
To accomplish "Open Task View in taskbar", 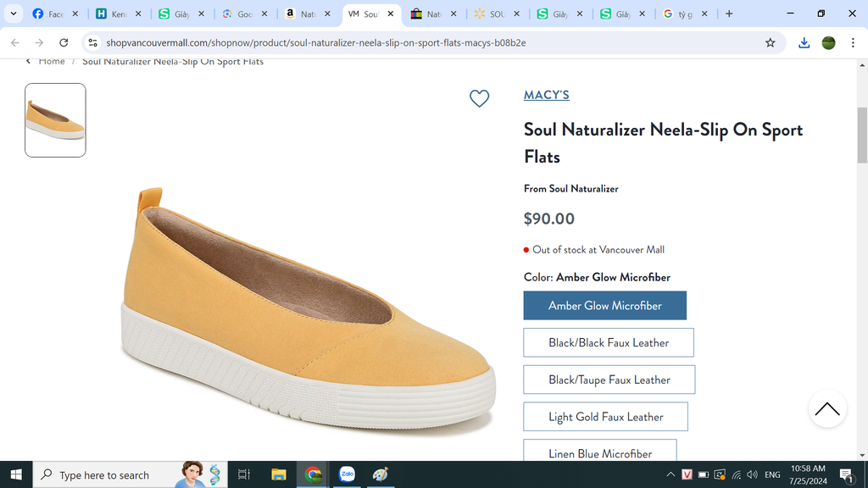I will pyautogui.click(x=243, y=474).
